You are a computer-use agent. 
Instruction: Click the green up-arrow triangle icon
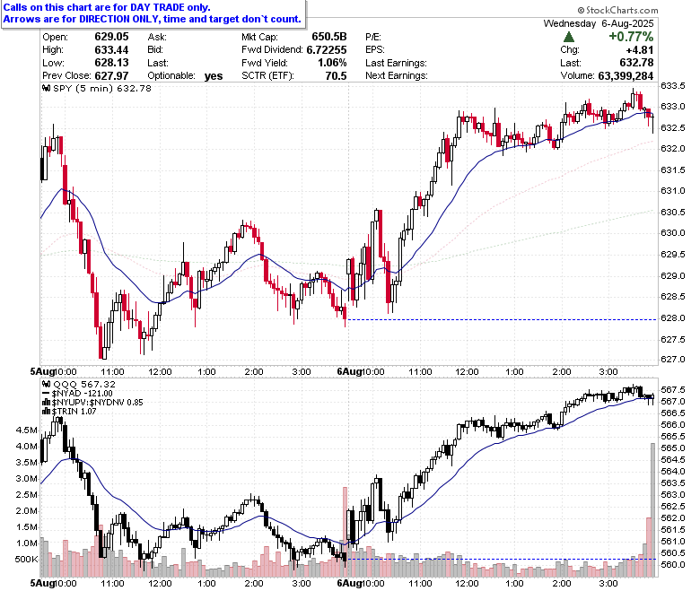(x=569, y=37)
